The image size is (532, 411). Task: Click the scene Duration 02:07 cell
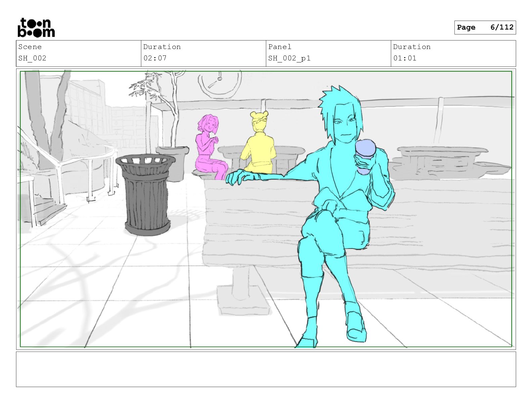[204, 53]
